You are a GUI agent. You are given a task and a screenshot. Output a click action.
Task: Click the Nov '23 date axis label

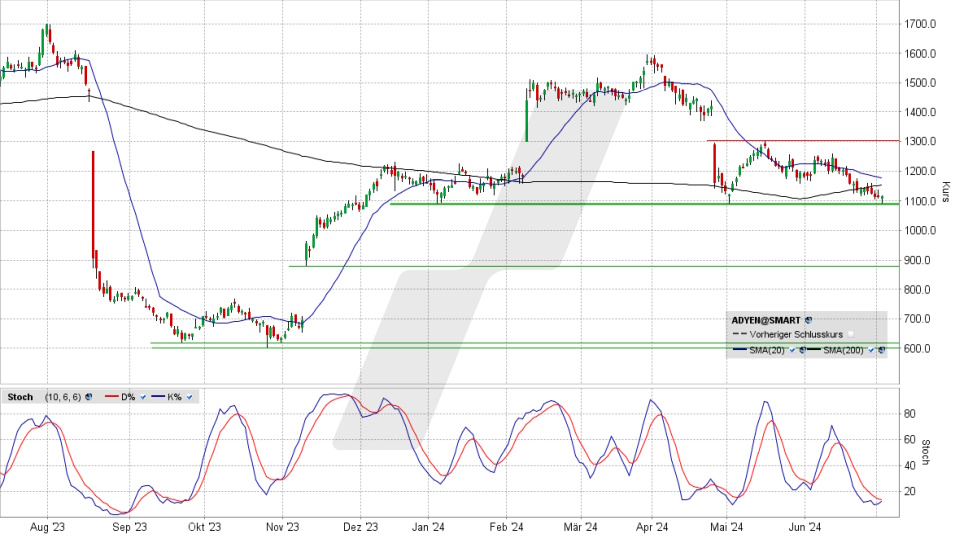tap(282, 527)
